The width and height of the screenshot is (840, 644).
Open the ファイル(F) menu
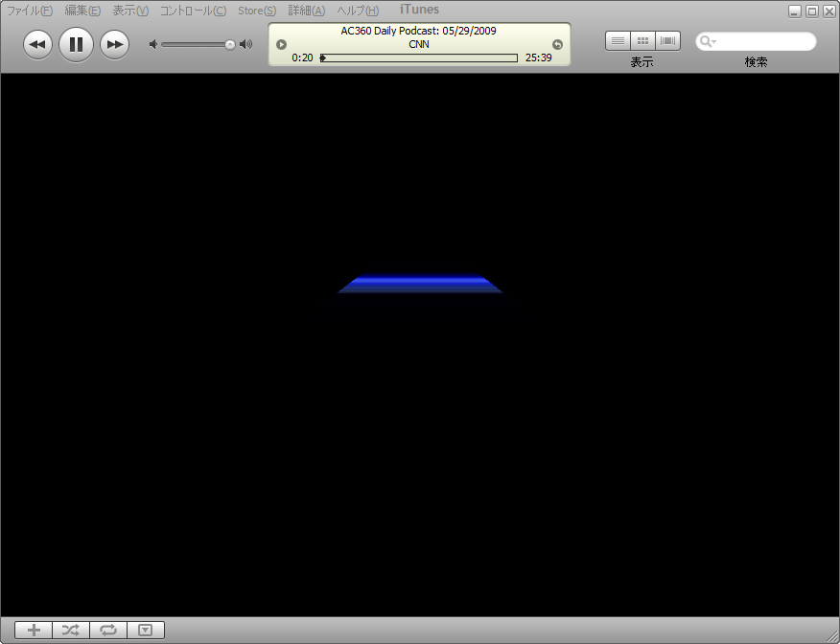pos(30,11)
